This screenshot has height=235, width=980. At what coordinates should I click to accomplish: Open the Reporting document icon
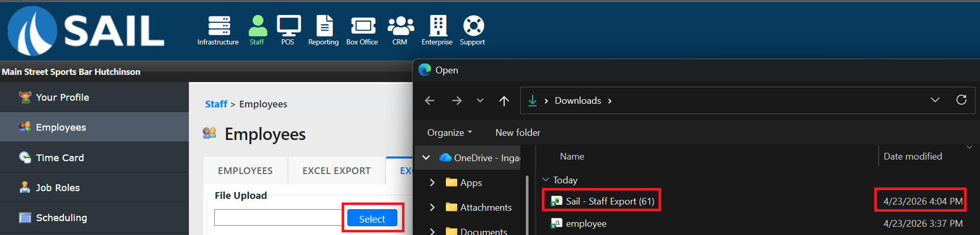(324, 26)
